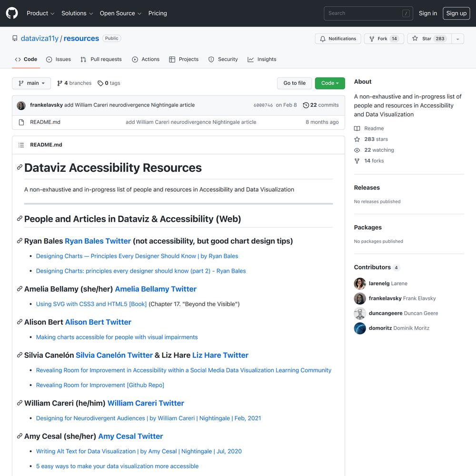
Task: Click anchor icon beside Amelia Bellamy heading
Action: tap(20, 289)
